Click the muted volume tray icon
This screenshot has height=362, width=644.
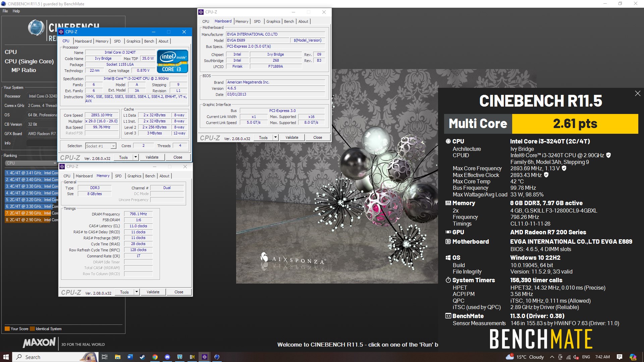pos(577,357)
